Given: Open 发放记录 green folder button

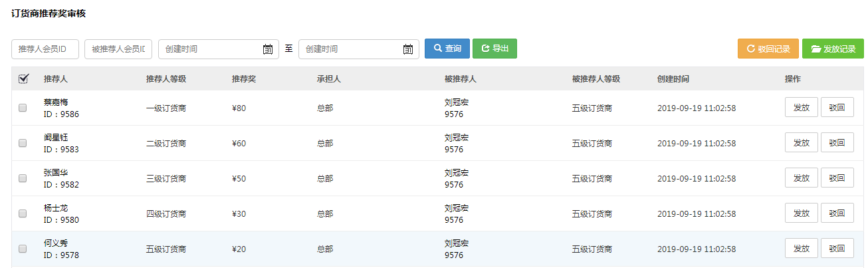Looking at the screenshot, I should [x=833, y=49].
